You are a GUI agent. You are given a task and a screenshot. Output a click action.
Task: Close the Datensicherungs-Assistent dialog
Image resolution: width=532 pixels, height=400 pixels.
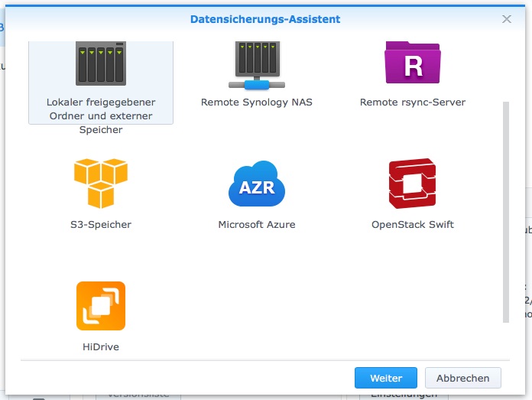(x=507, y=19)
